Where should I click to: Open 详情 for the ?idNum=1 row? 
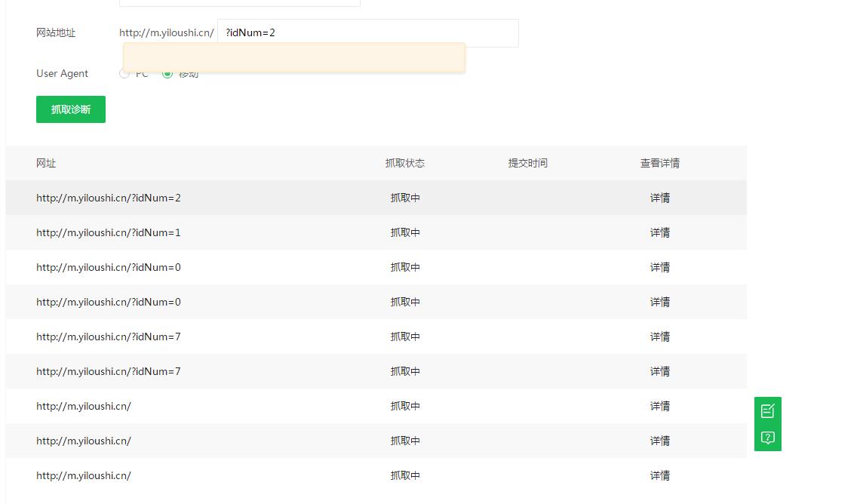click(659, 232)
